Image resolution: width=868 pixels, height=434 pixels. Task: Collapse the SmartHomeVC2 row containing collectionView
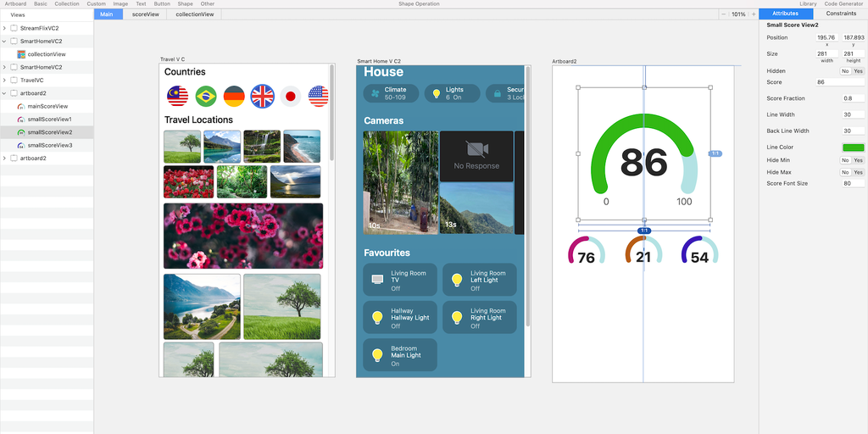point(4,41)
